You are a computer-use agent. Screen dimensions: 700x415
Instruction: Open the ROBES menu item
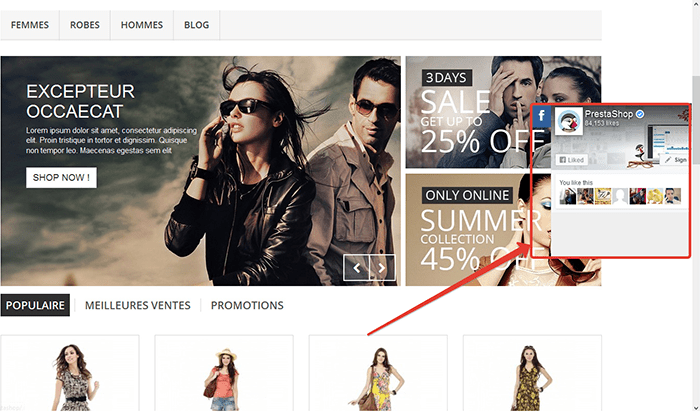pos(85,25)
